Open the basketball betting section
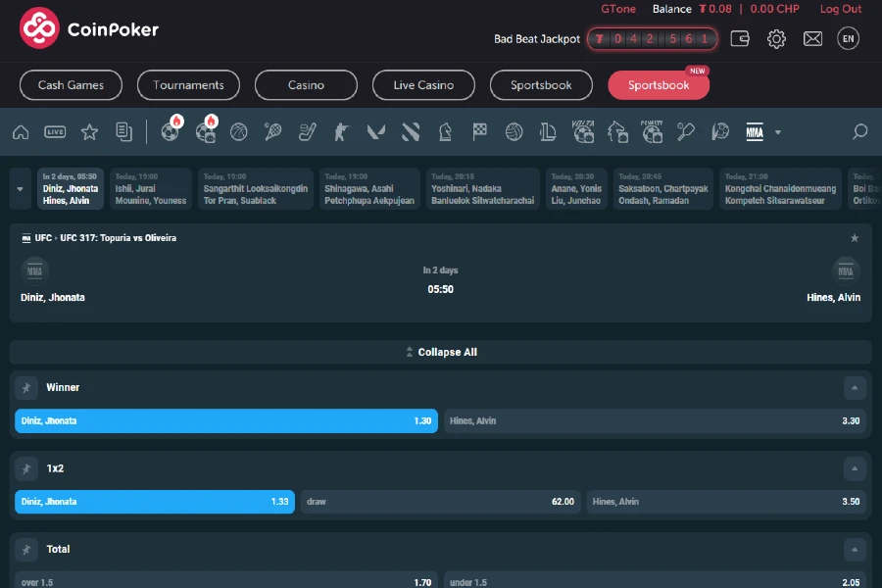The height and width of the screenshot is (588, 882). 238,131
